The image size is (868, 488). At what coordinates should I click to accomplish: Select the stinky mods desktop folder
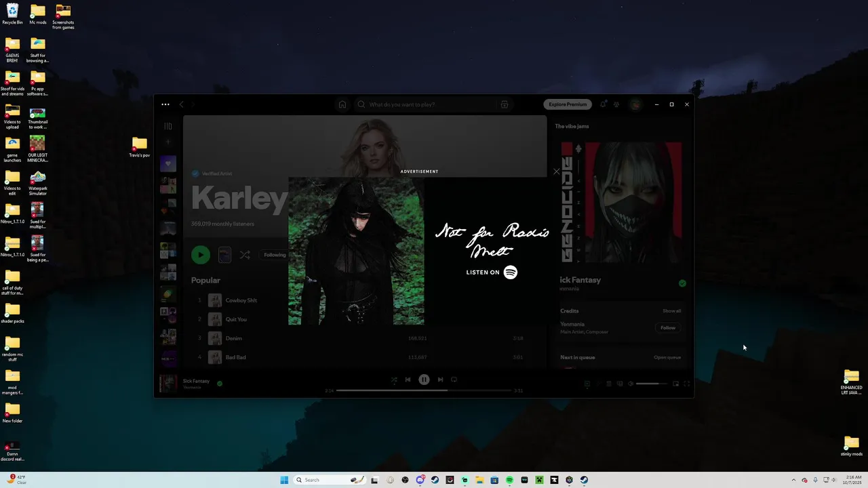point(852,446)
